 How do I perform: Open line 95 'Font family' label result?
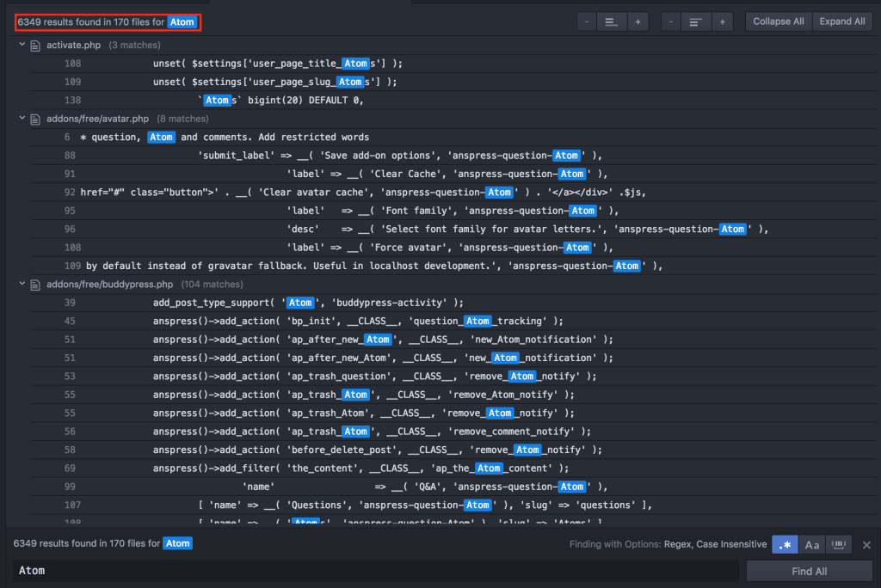[x=453, y=211]
